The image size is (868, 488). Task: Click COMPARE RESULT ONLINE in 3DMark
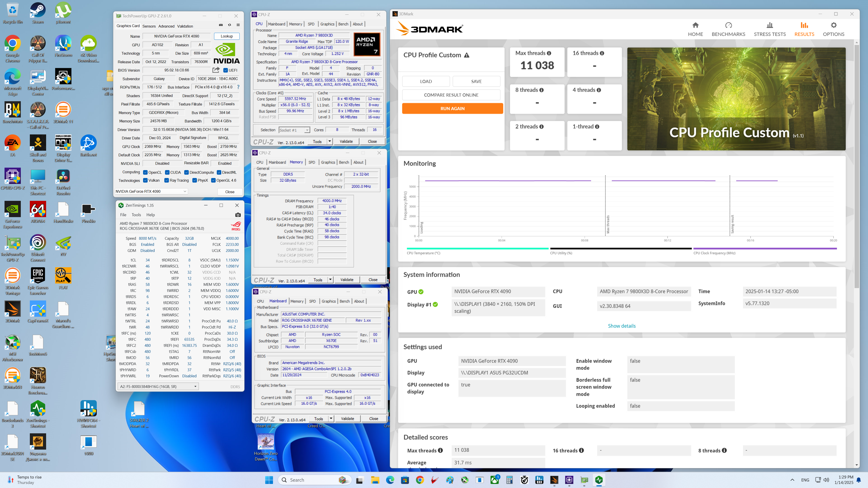click(451, 95)
